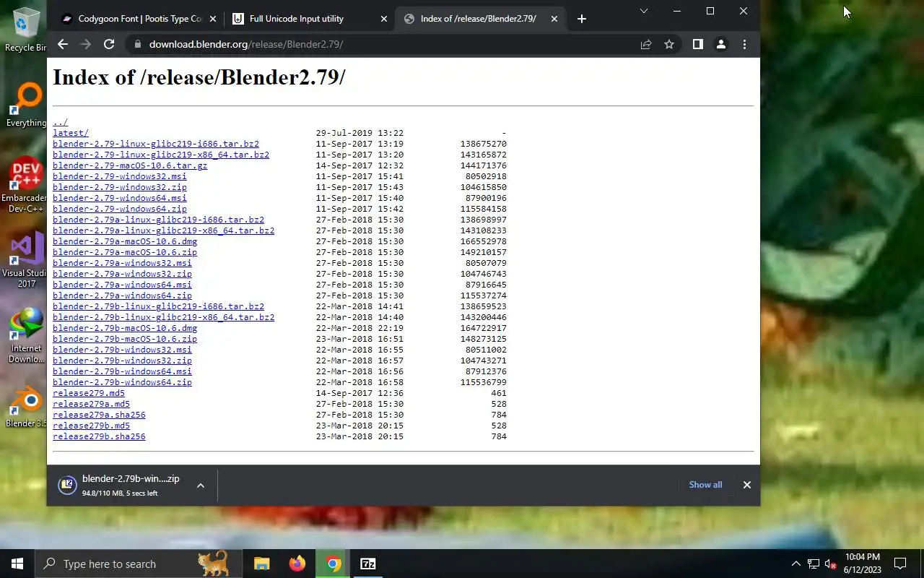Expand options for blender-2.79b download item
Viewport: 924px width, 578px height.
201,486
